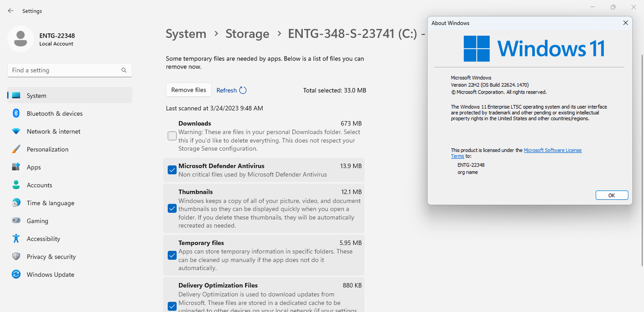Click the Personalization paintbrush icon
The height and width of the screenshot is (312, 644).
[x=16, y=149]
